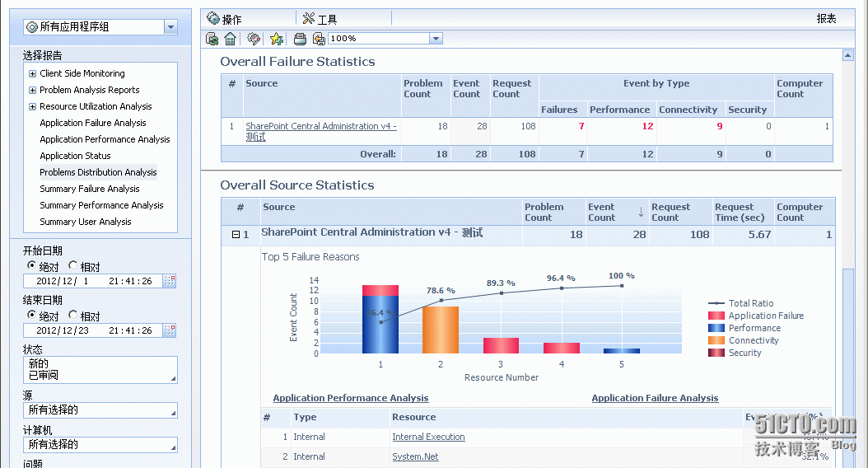Go to the home page icon
The width and height of the screenshot is (868, 468).
[231, 39]
